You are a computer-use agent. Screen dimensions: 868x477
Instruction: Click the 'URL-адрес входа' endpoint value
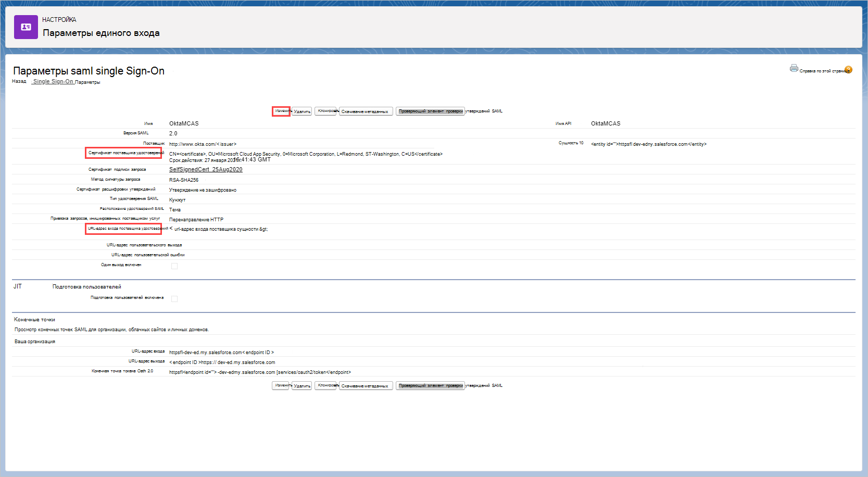coord(221,353)
